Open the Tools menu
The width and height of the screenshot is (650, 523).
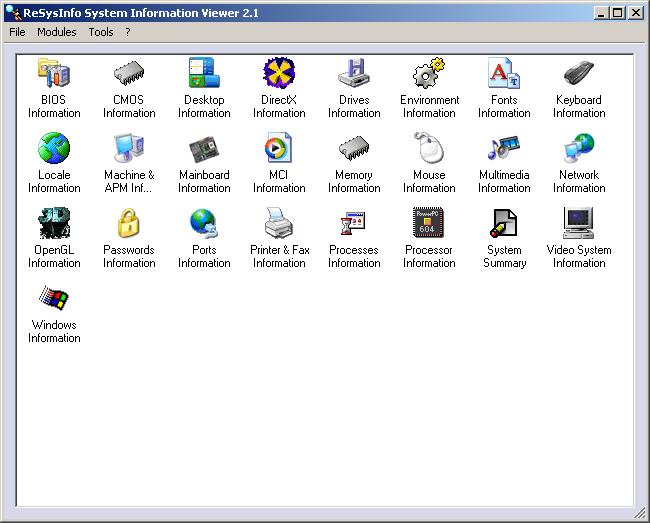[x=101, y=32]
